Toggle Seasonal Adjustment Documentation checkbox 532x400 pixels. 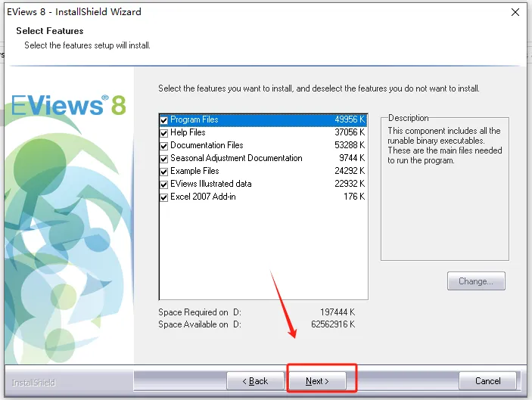coord(164,159)
